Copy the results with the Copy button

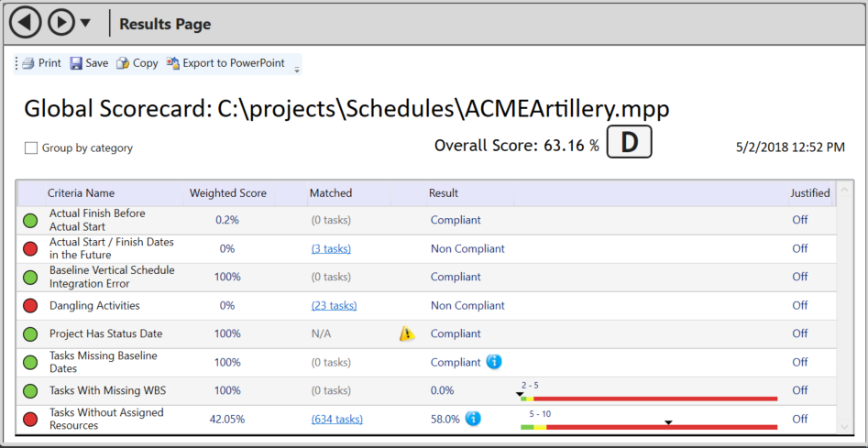[137, 63]
